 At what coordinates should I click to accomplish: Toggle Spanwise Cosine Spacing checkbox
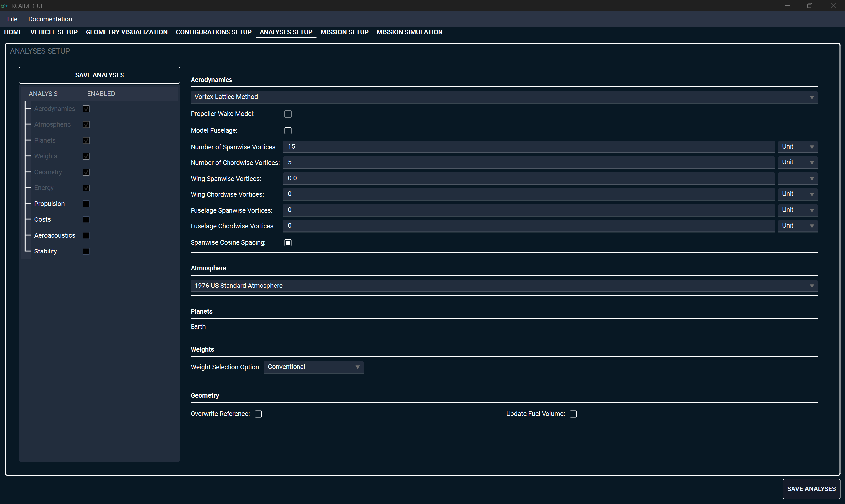[288, 243]
